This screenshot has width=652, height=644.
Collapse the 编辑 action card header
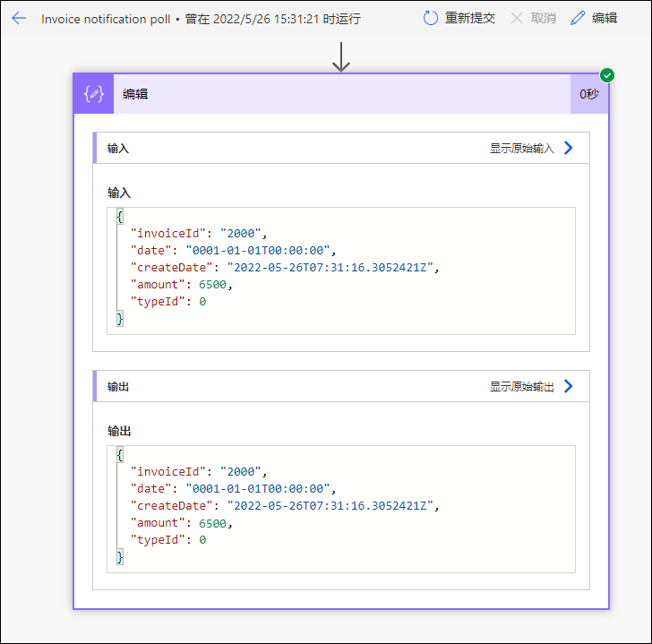coord(341,94)
